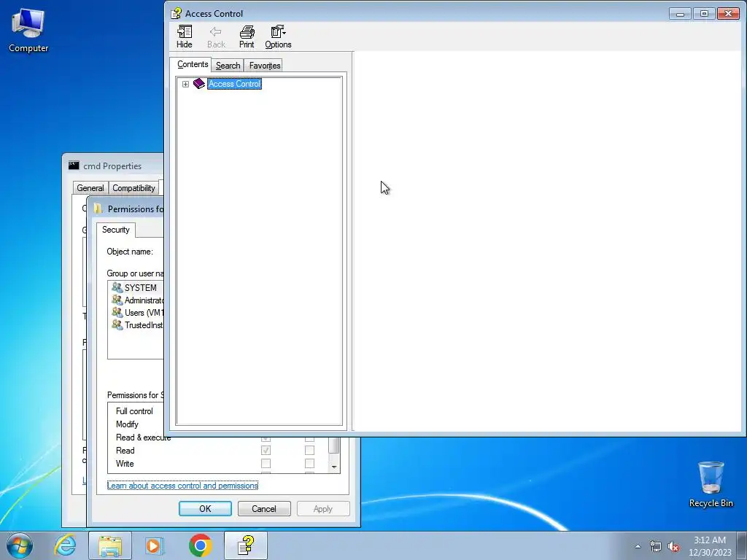The height and width of the screenshot is (560, 747).
Task: Click the Write permission label
Action: [x=125, y=464]
